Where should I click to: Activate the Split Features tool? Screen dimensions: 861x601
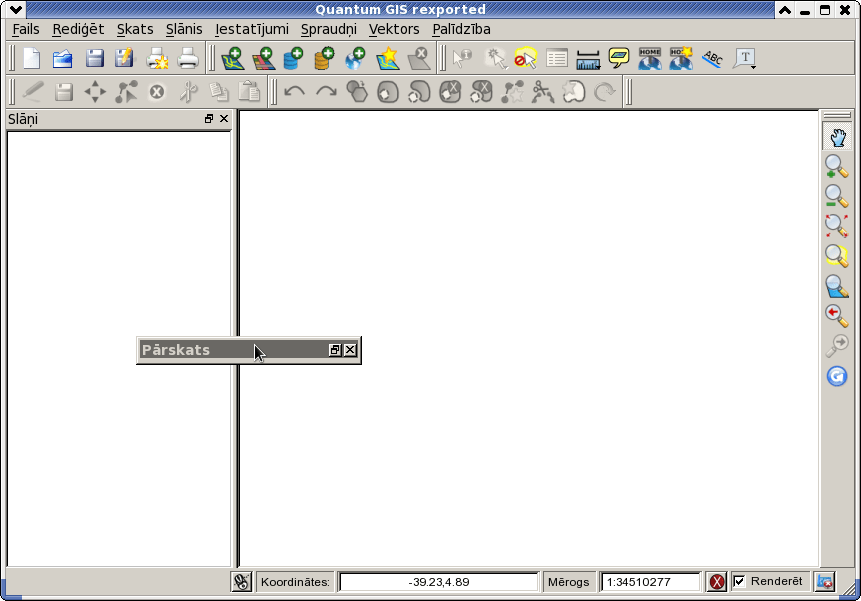(543, 92)
